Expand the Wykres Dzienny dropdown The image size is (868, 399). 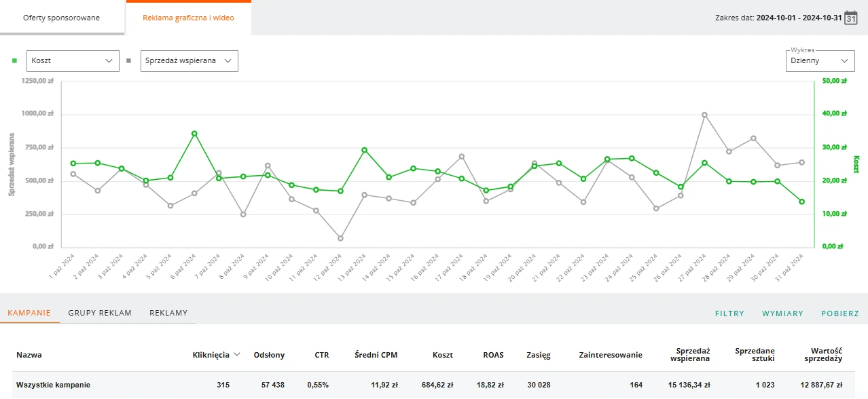pos(820,60)
